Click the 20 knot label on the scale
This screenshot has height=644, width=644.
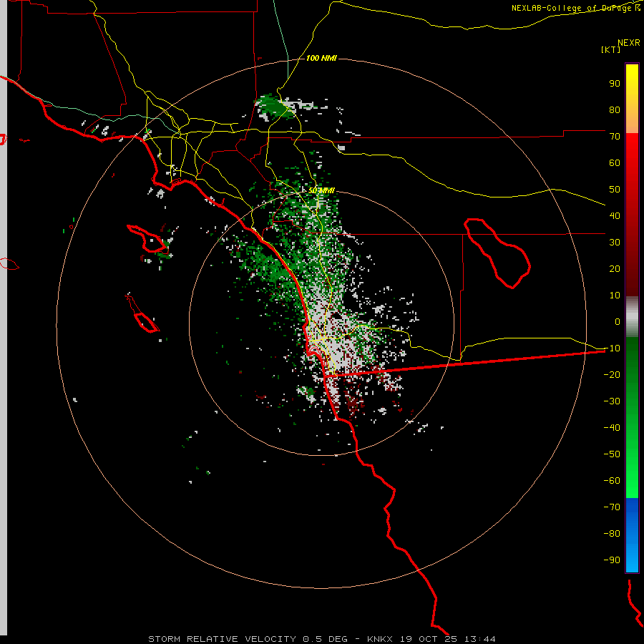tap(615, 268)
